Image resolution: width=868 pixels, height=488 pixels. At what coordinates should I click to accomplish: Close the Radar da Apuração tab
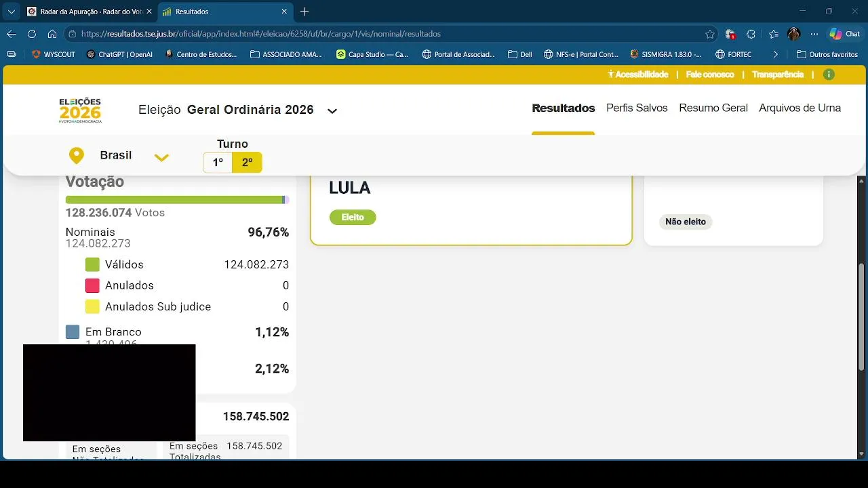click(149, 12)
